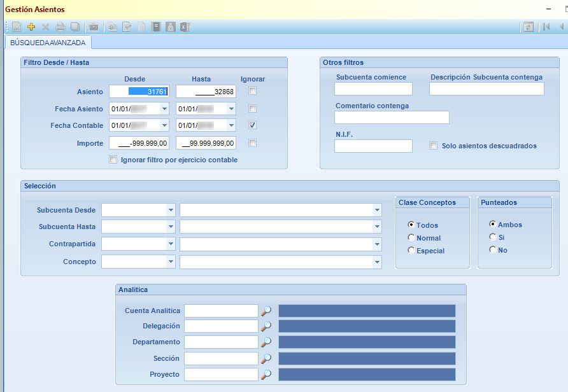
Task: Click the previous record arrow icon
Action: (562, 27)
